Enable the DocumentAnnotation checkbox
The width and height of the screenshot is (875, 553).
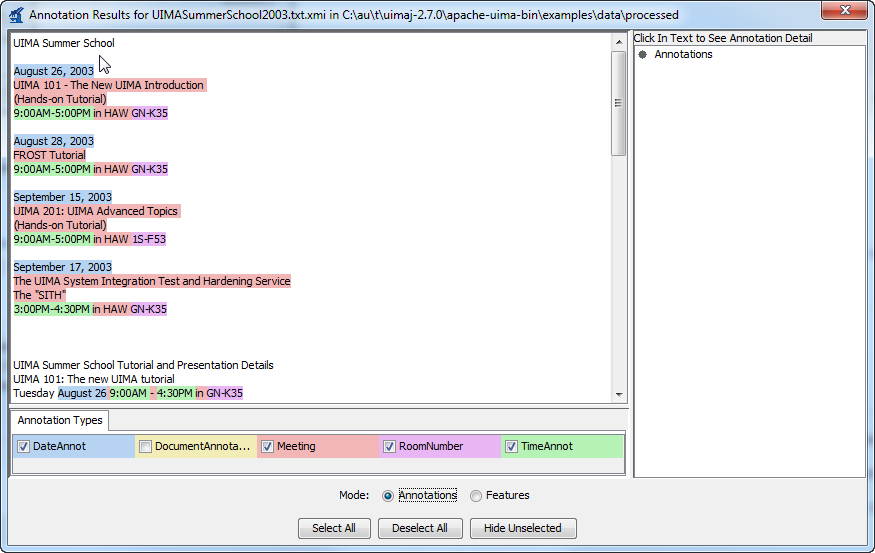[x=146, y=446]
